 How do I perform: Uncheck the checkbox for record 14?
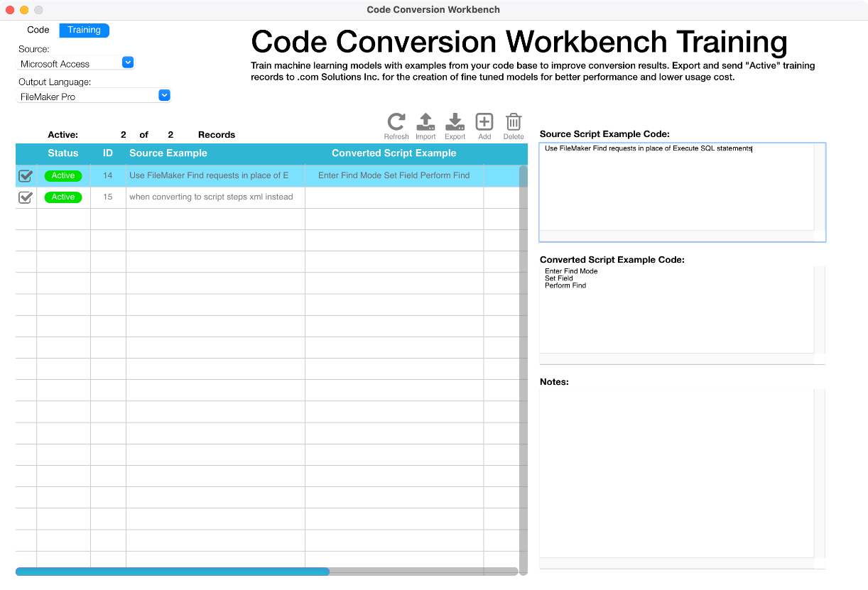26,176
